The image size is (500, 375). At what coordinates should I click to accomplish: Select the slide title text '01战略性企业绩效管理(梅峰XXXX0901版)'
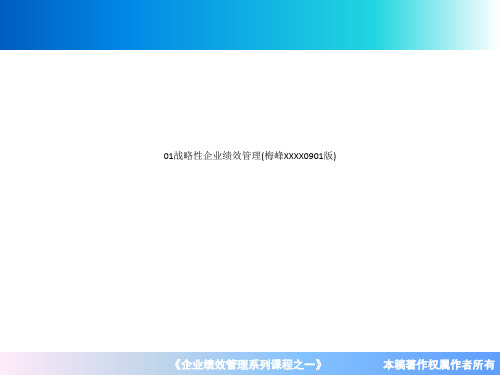pyautogui.click(x=250, y=156)
